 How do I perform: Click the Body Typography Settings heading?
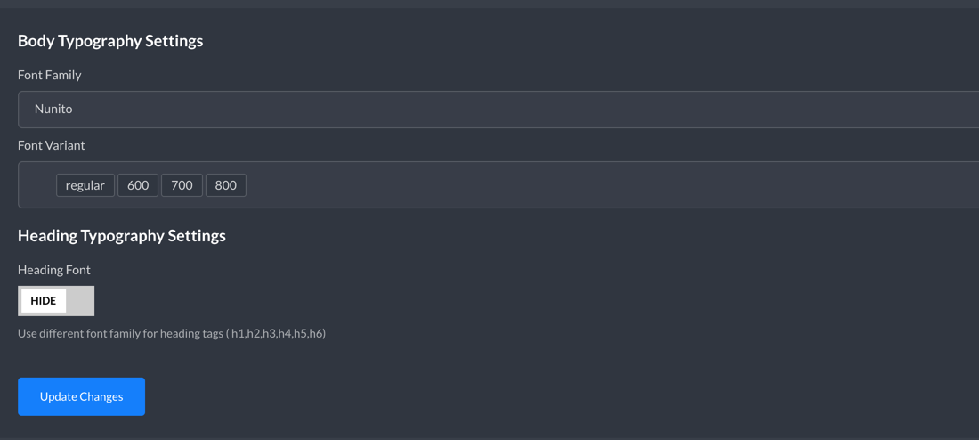(110, 41)
